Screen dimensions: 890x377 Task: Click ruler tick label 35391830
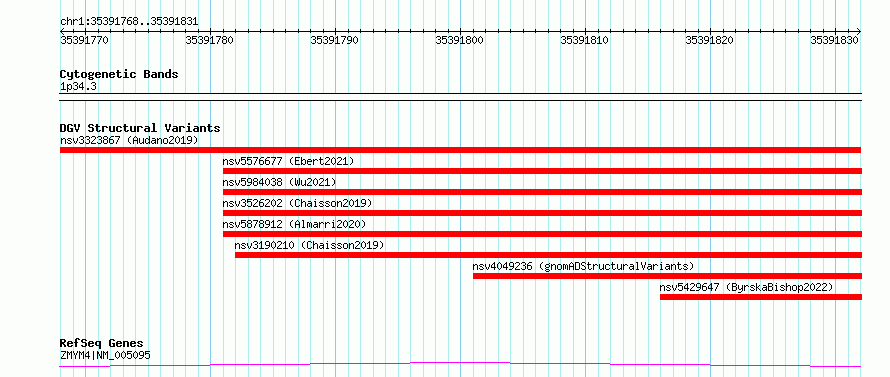pos(835,40)
